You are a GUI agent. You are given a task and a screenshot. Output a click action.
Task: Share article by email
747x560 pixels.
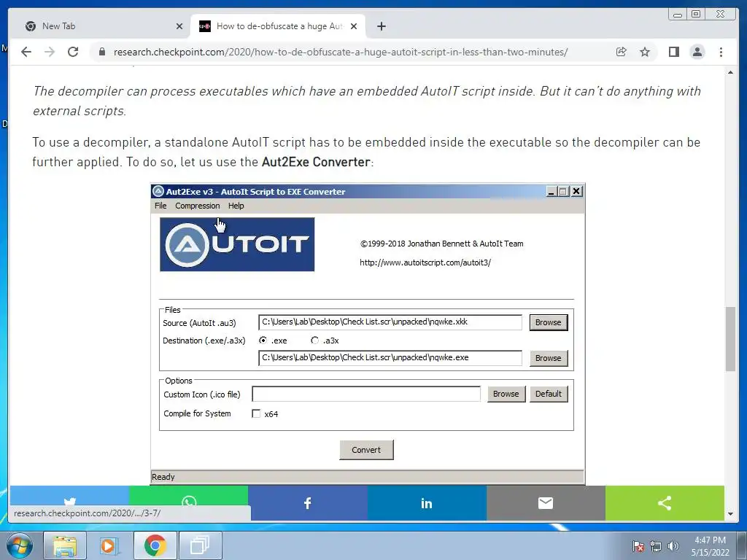pyautogui.click(x=546, y=503)
